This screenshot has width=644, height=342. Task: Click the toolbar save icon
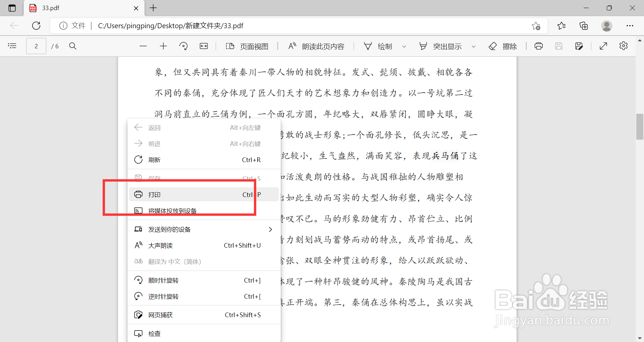(x=559, y=46)
